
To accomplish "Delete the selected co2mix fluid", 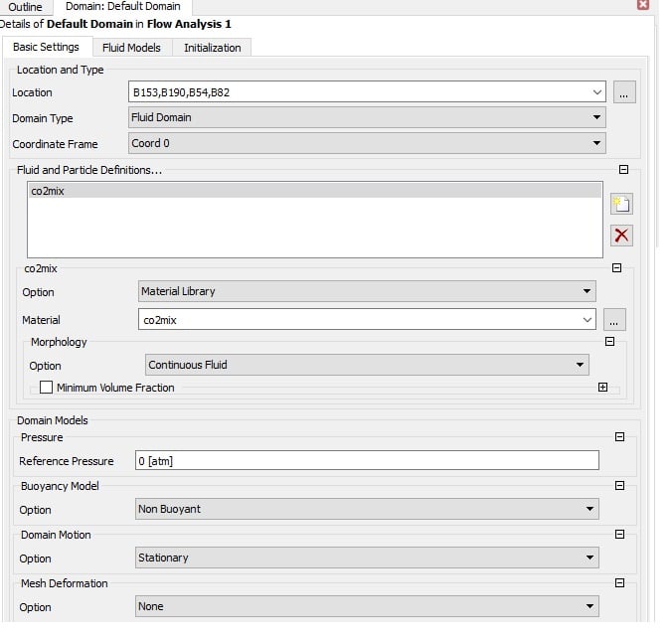I will [621, 236].
